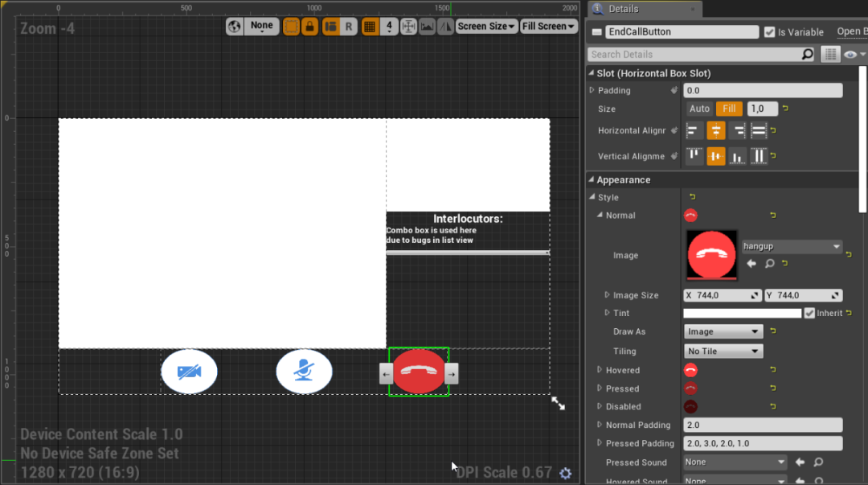Uncheck the Is Variable checkbox
The width and height of the screenshot is (868, 485).
(769, 32)
